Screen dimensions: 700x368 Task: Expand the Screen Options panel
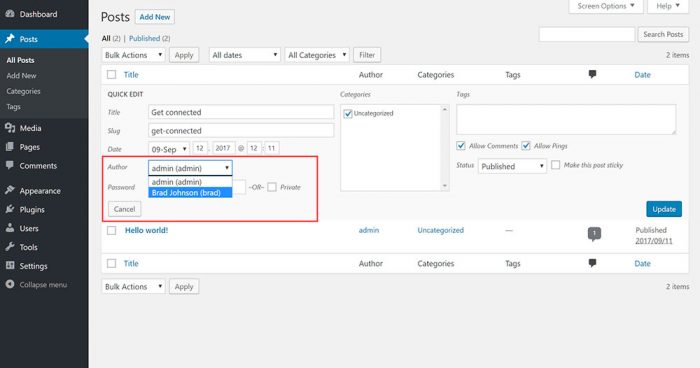point(605,6)
